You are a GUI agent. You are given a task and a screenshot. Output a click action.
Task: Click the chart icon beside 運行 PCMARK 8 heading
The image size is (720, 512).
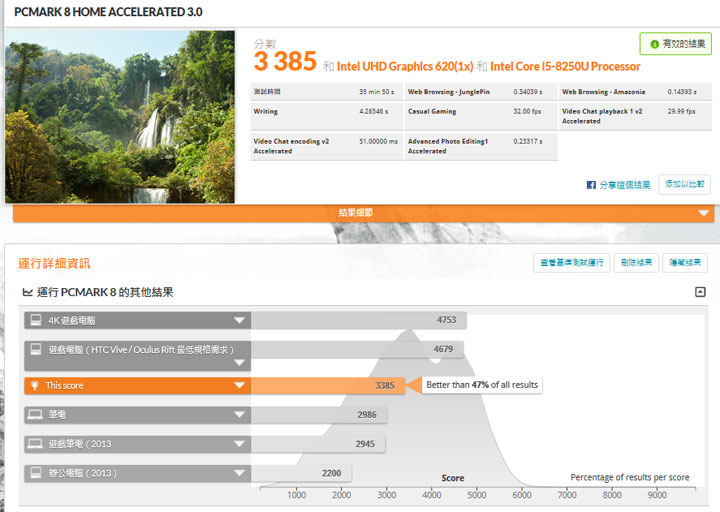(27, 293)
